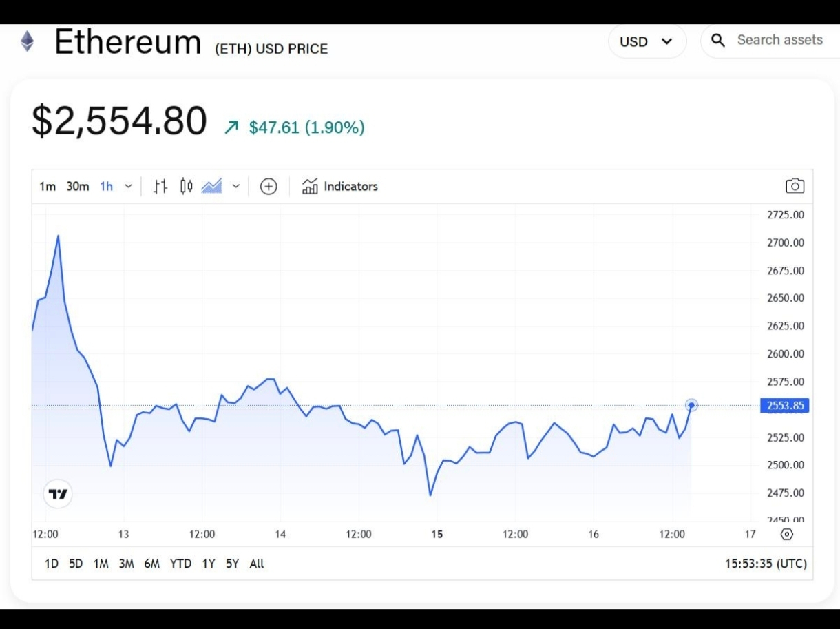Set date range to 1Y
Screen dimensions: 840x629
click(209, 564)
